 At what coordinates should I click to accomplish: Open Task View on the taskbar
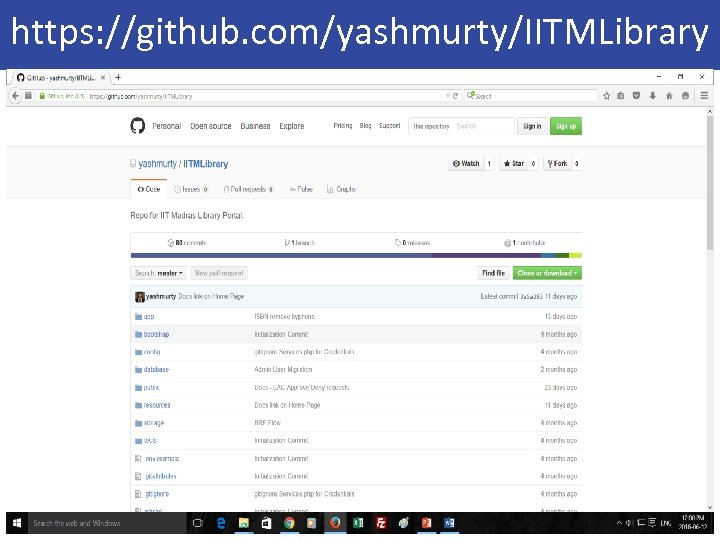(x=197, y=523)
